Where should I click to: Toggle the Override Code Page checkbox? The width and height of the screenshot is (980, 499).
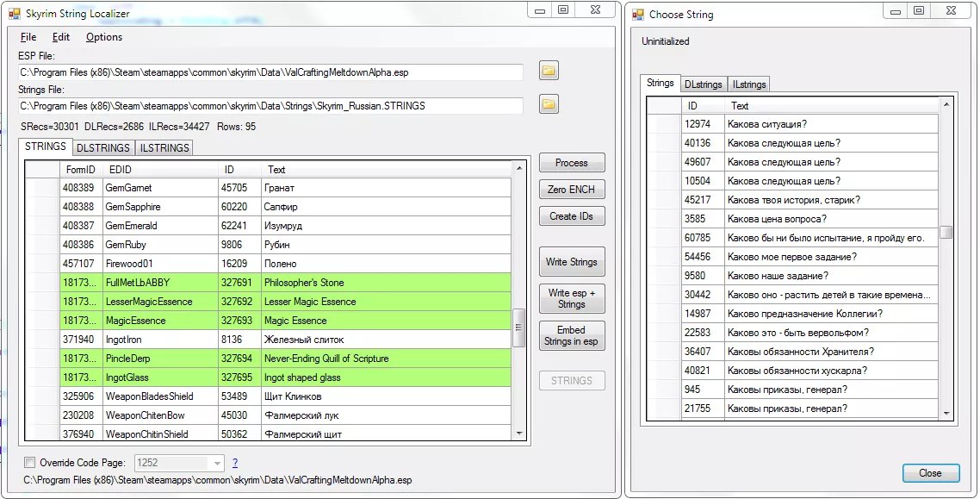(x=29, y=463)
